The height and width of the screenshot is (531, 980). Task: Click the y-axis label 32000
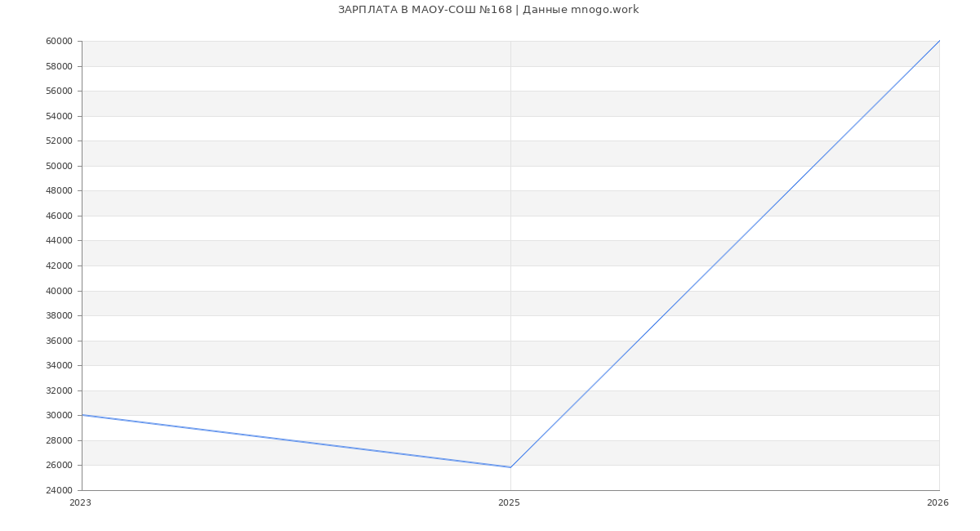point(60,390)
